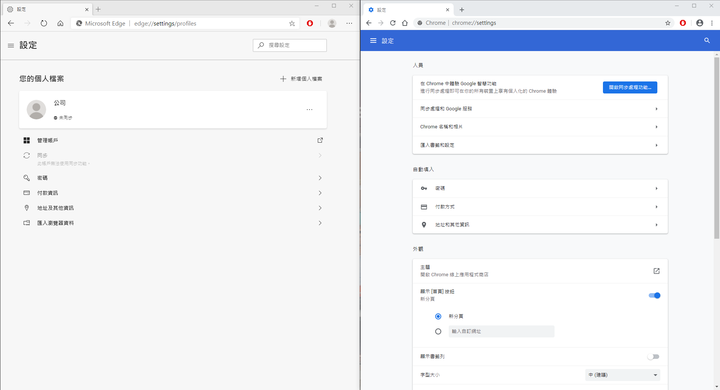Click the Edge search settings field

[290, 45]
